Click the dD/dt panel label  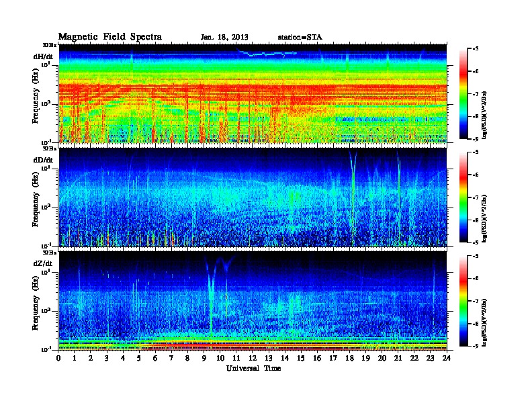(x=43, y=160)
